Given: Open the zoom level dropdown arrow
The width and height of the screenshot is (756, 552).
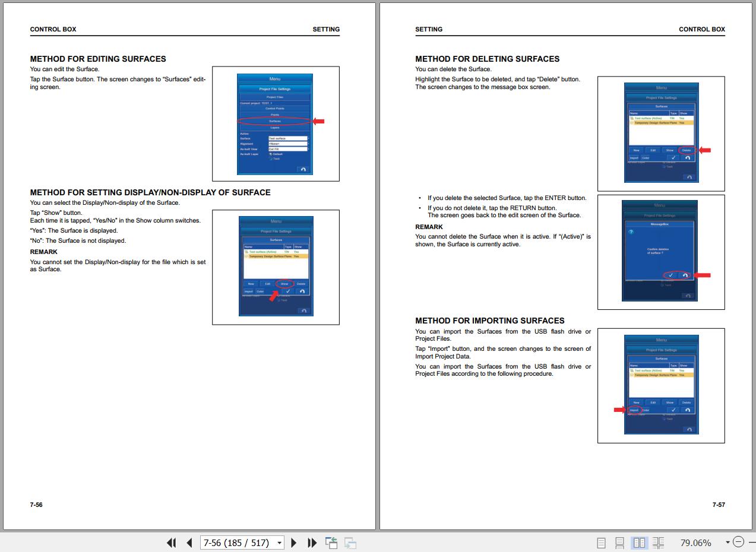Looking at the screenshot, I should click(x=727, y=543).
